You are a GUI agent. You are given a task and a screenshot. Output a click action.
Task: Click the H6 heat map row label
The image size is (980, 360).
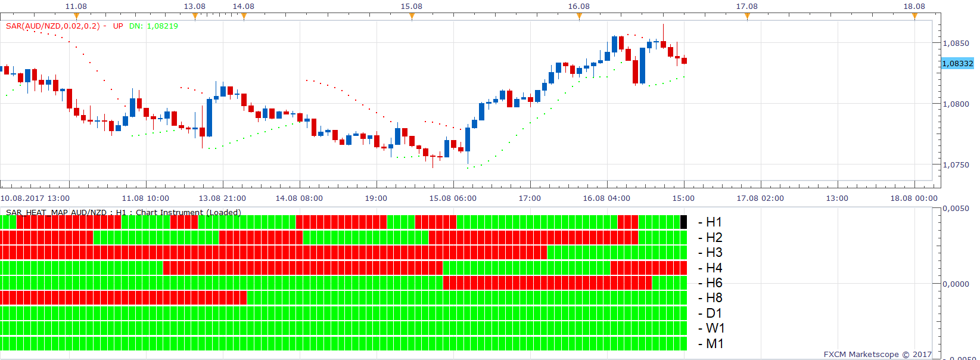click(x=710, y=283)
